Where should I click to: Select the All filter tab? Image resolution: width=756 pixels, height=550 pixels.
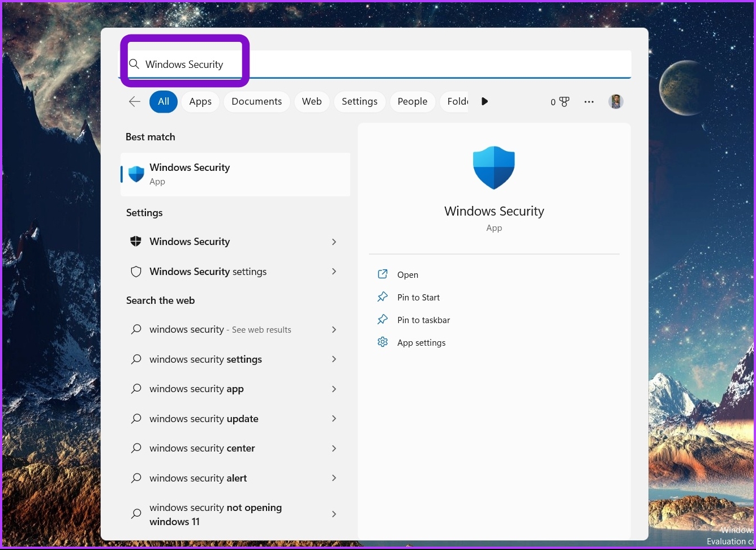point(164,102)
